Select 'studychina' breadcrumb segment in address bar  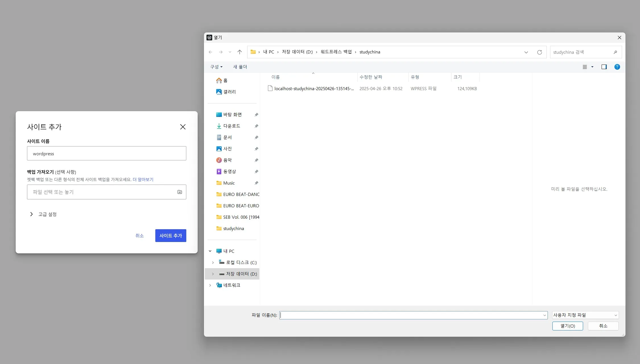click(x=370, y=52)
